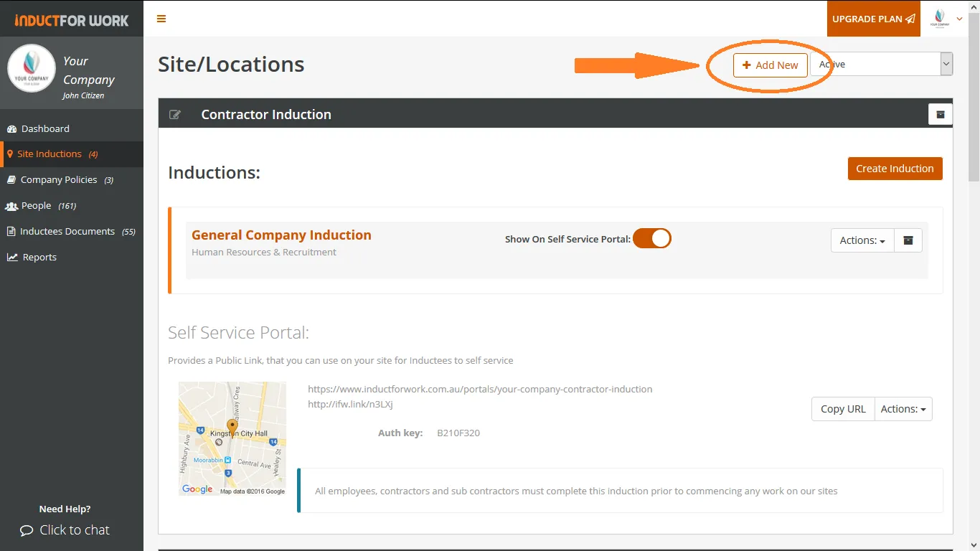980x551 pixels.
Task: Click the edit icon beside Contractor Induction
Action: [x=174, y=114]
